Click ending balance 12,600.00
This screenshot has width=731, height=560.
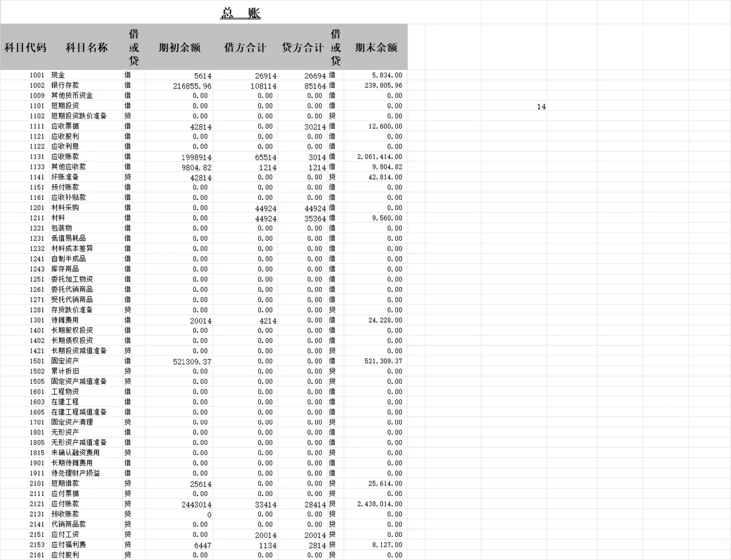tap(385, 126)
